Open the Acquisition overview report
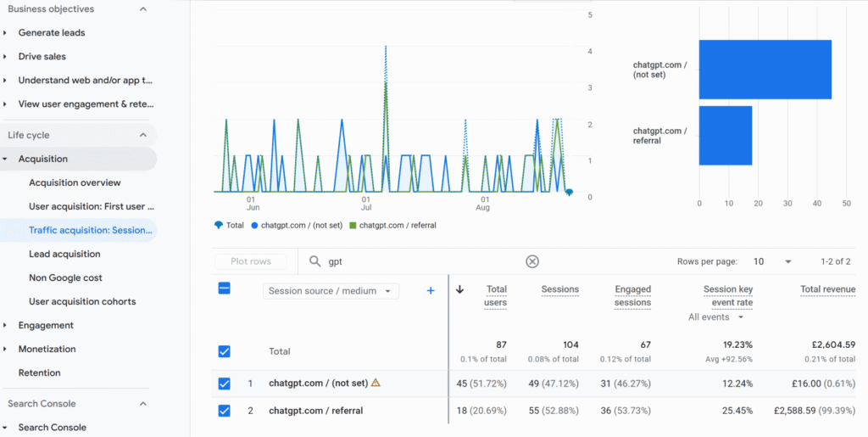 point(75,182)
